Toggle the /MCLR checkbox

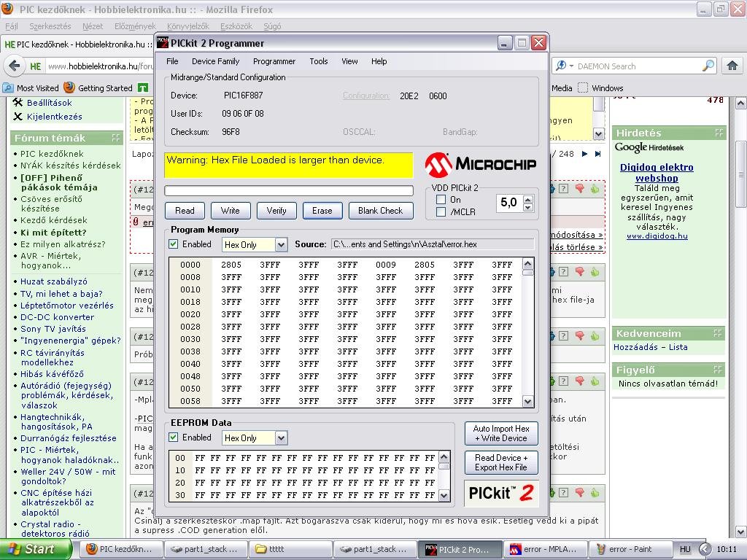(x=441, y=211)
